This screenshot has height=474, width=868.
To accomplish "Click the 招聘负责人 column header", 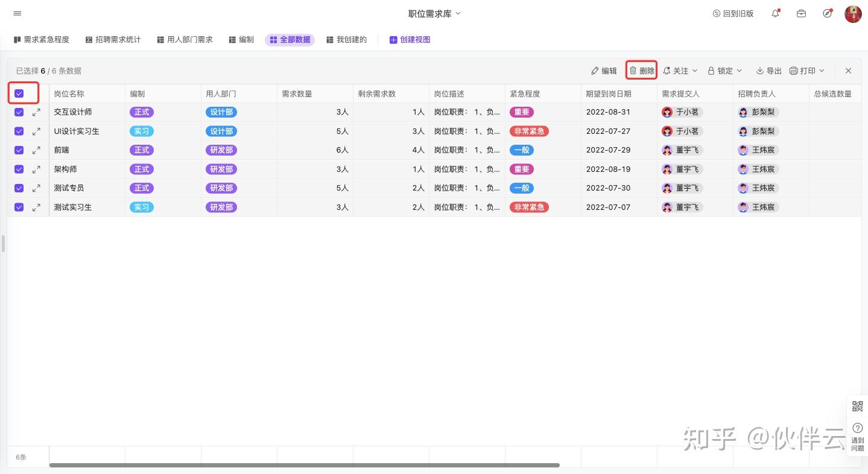I will pyautogui.click(x=771, y=93).
